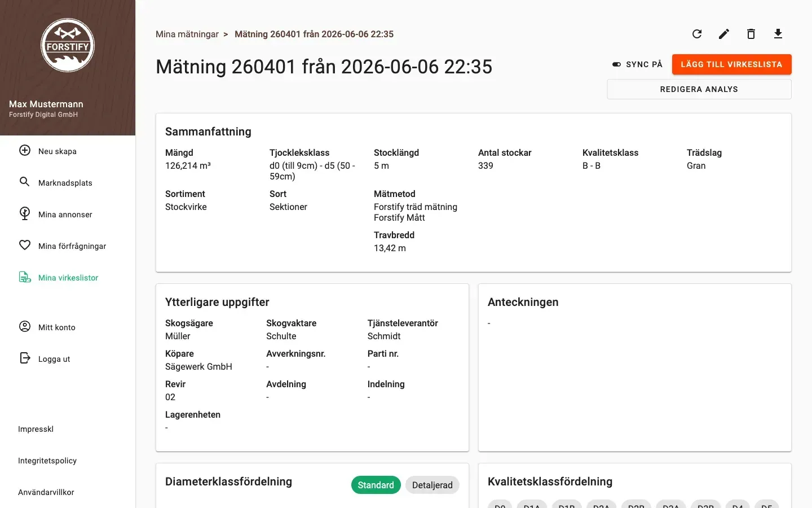Click the pencil edit icon
812x508 pixels.
[x=724, y=34]
